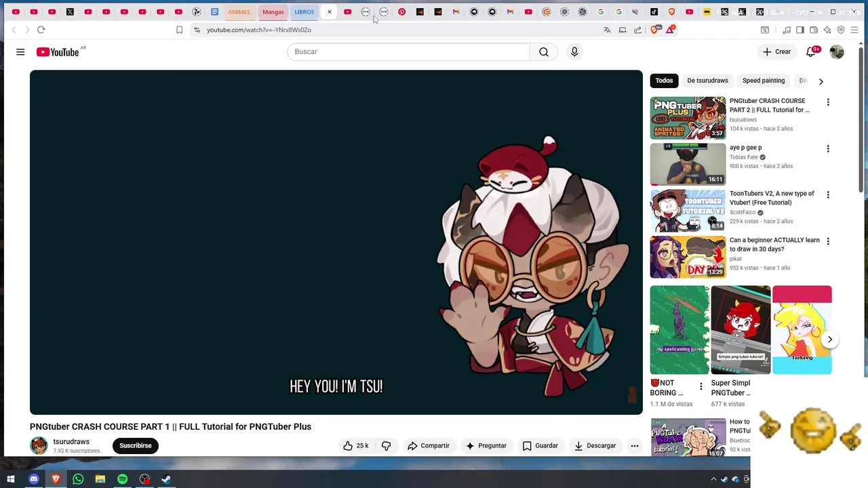The width and height of the screenshot is (868, 488).
Task: Open the tsurudraws channel name link
Action: [x=71, y=441]
